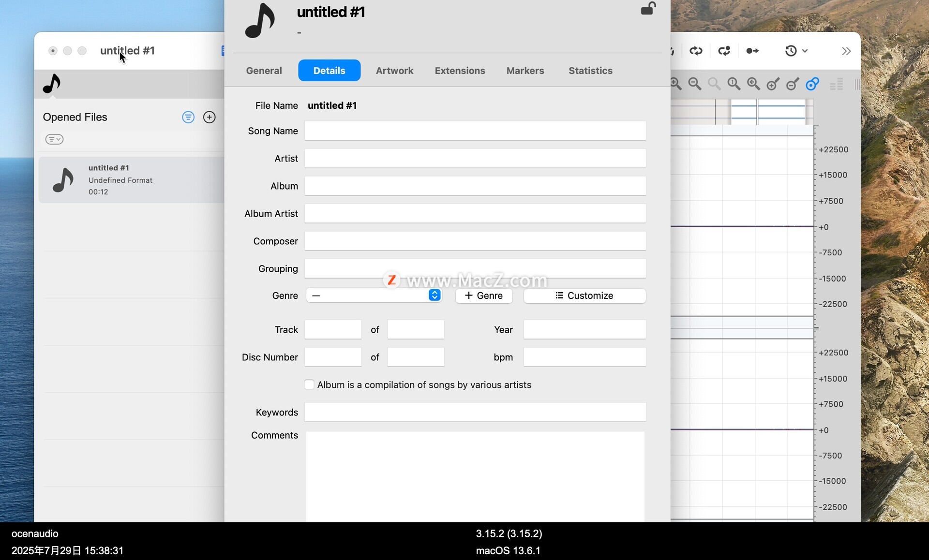This screenshot has height=560, width=929.
Task: Click the 00:12 duration text
Action: [x=98, y=192]
